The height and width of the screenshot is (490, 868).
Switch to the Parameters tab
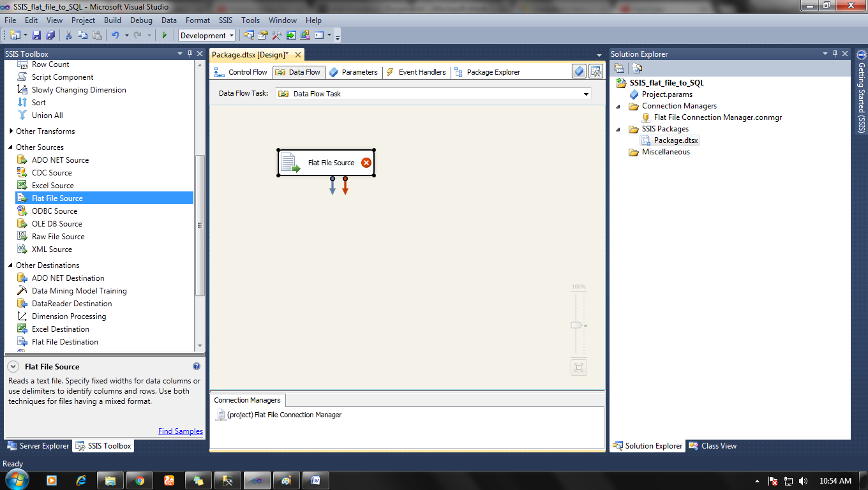(354, 72)
